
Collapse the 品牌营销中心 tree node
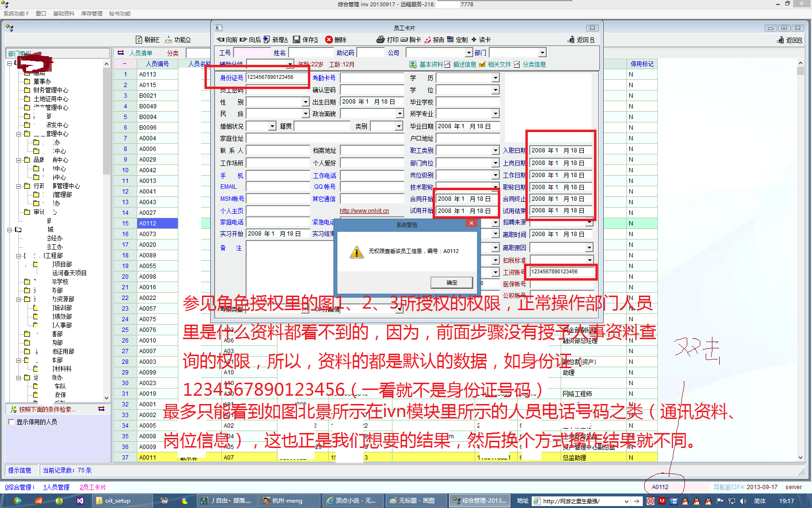tap(19, 160)
